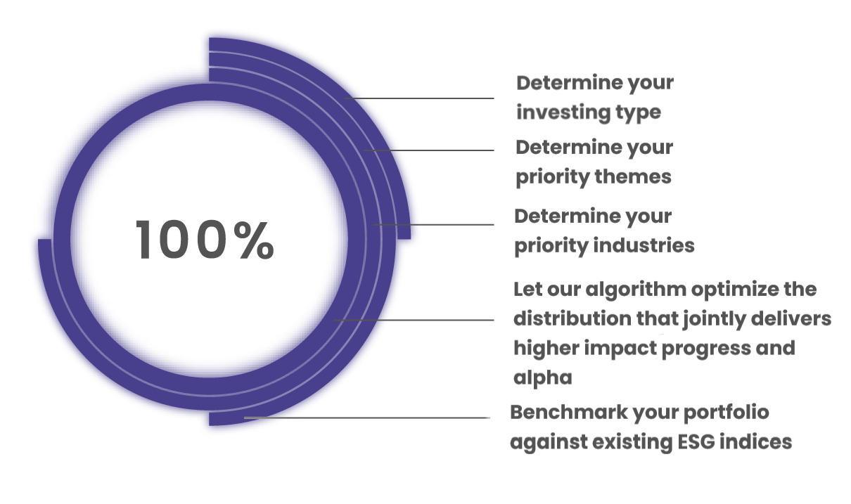Open the 'Let our algorithm optimize' description
The image size is (851, 504).
pos(672,333)
